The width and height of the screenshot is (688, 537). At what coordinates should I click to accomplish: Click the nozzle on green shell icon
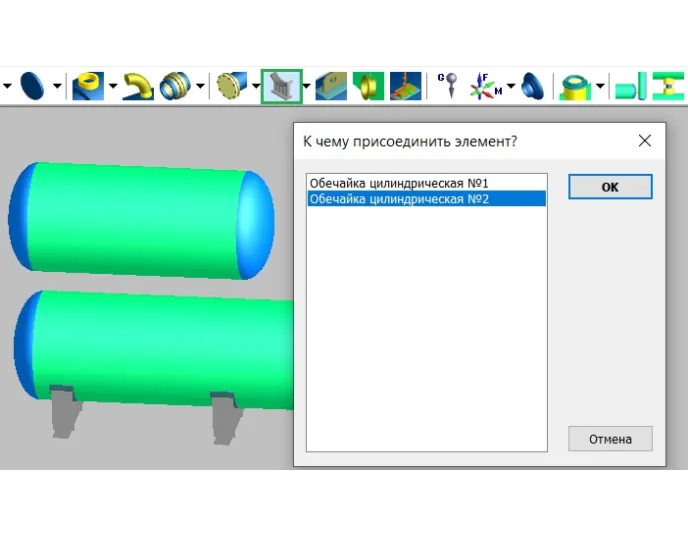pyautogui.click(x=575, y=86)
